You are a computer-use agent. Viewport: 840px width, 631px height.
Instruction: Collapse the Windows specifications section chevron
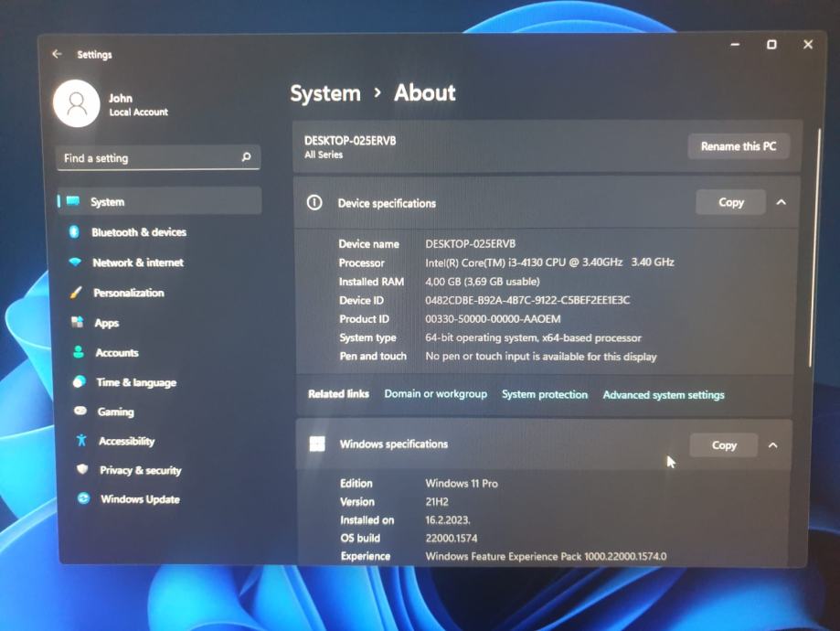772,445
